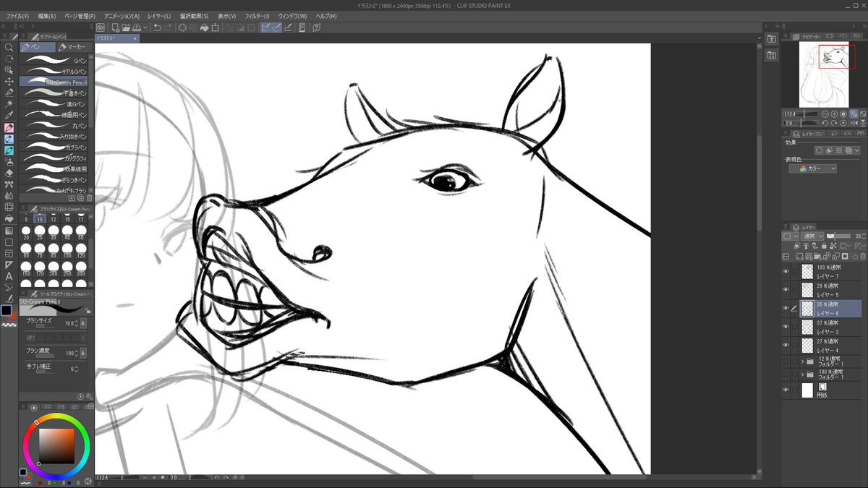The height and width of the screenshot is (488, 868).
Task: Click the Undo arrow in top toolbar
Action: [x=157, y=27]
